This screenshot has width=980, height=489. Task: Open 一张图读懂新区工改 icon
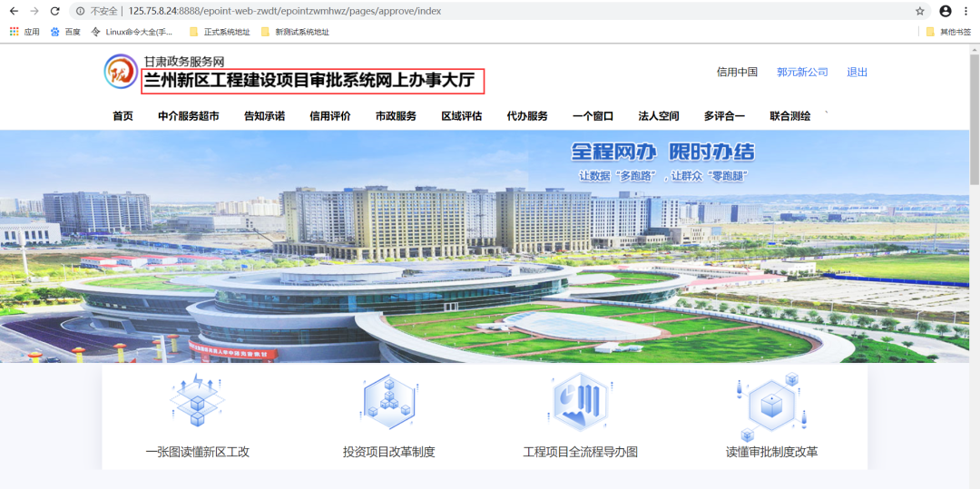pos(197,401)
